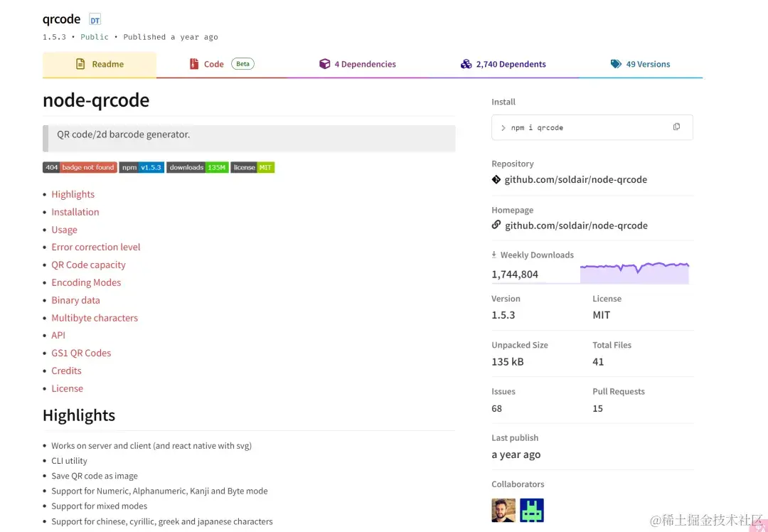Copy the npm install command

pos(676,127)
